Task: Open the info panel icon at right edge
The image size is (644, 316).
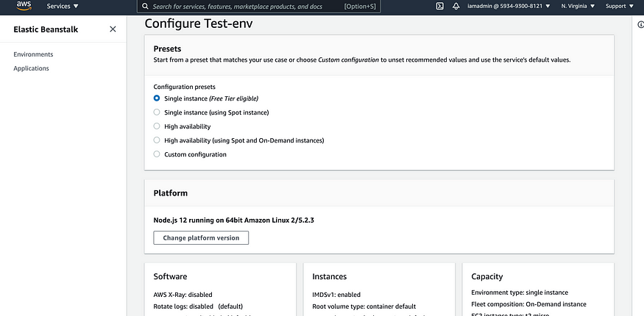Action: coord(640,25)
